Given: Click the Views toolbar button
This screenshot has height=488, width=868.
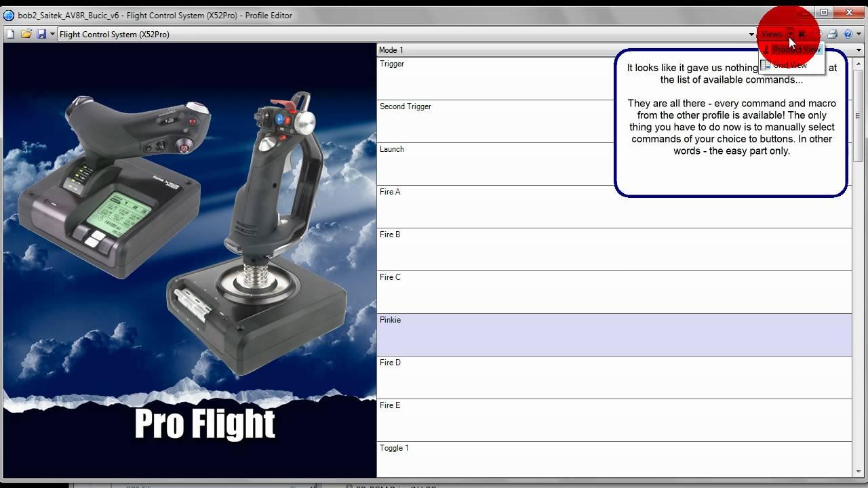Looking at the screenshot, I should coord(772,34).
